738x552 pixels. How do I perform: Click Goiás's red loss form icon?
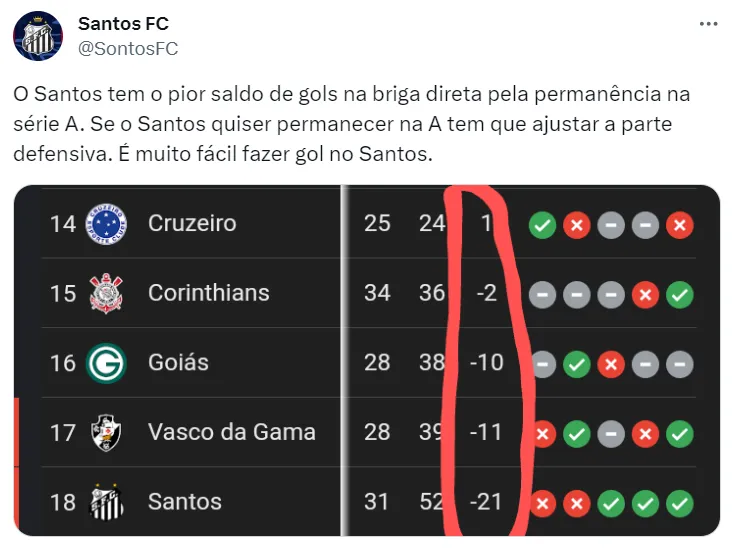coord(611,364)
